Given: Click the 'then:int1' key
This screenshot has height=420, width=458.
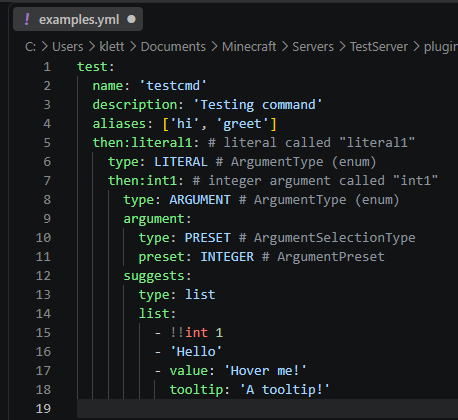Looking at the screenshot, I should pyautogui.click(x=142, y=181).
